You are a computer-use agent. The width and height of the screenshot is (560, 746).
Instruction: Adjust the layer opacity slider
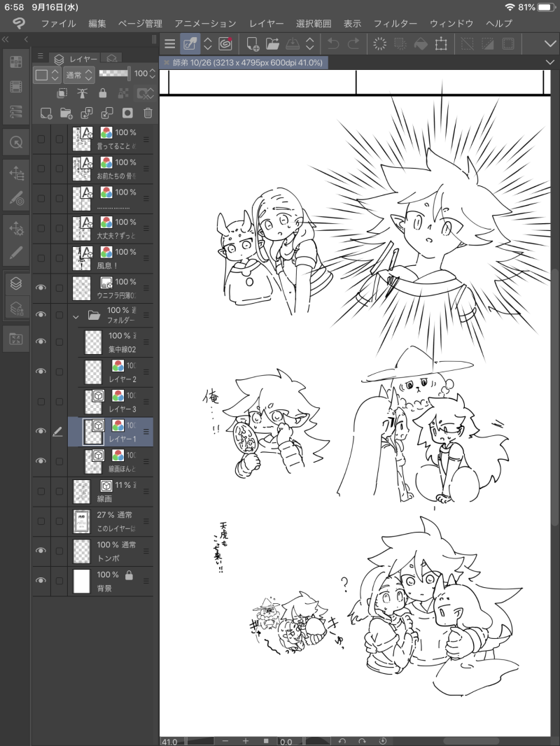pos(114,73)
